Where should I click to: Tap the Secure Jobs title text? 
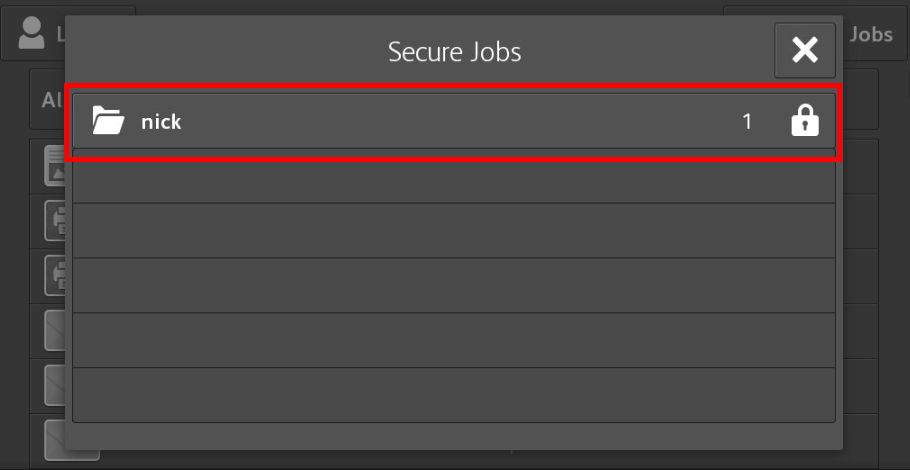454,52
